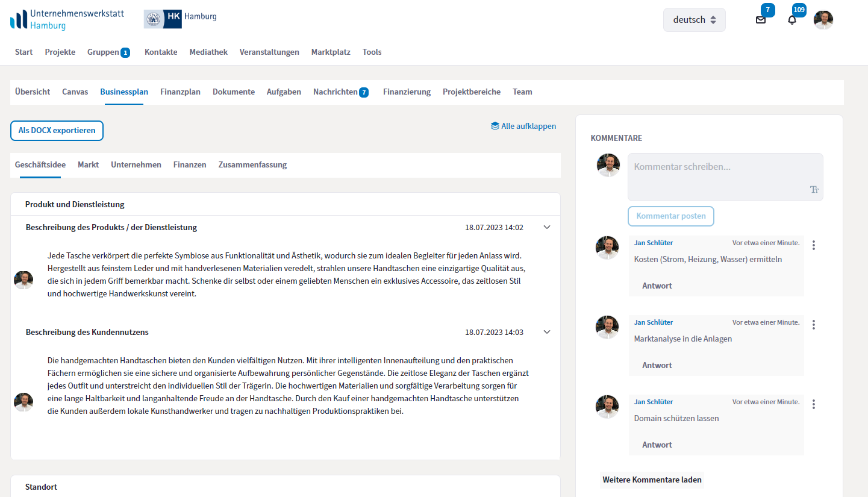Screen dimensions: 868x497
Task: Open the messages envelope icon
Action: [x=761, y=20]
